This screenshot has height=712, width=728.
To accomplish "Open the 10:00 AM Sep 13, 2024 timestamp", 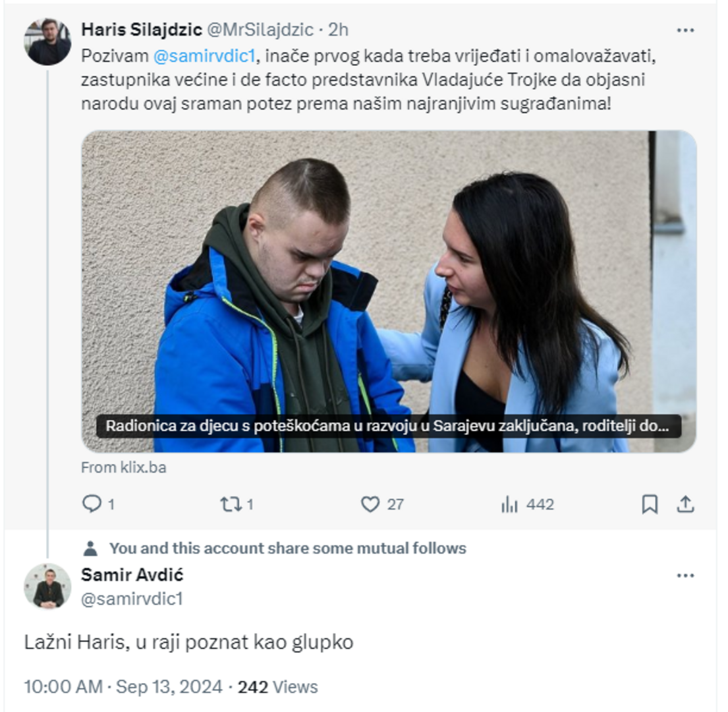I will (x=123, y=687).
